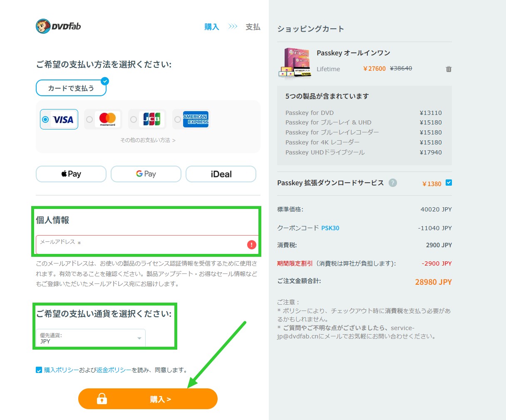Click the -11040 JPY coupon discount
The width and height of the screenshot is (506, 420).
[x=435, y=228]
